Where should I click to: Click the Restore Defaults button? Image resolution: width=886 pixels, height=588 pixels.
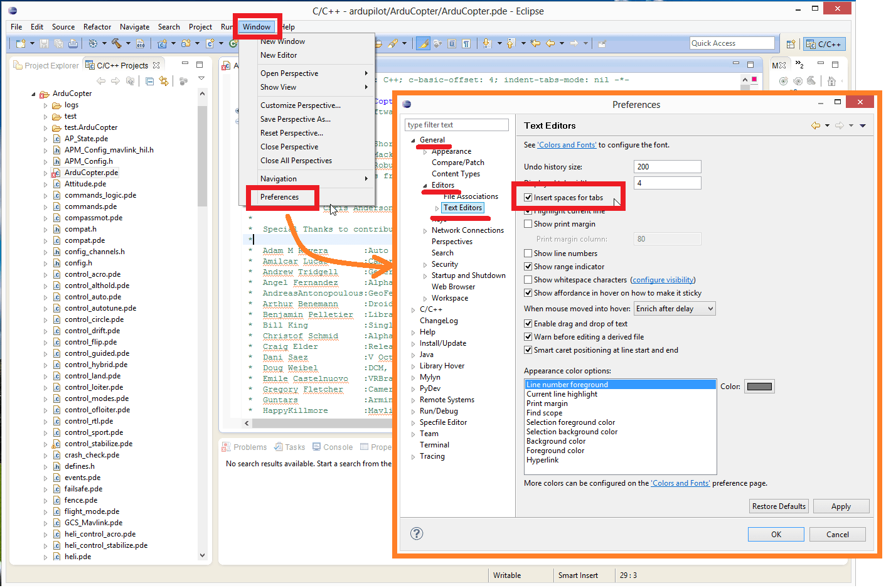779,506
